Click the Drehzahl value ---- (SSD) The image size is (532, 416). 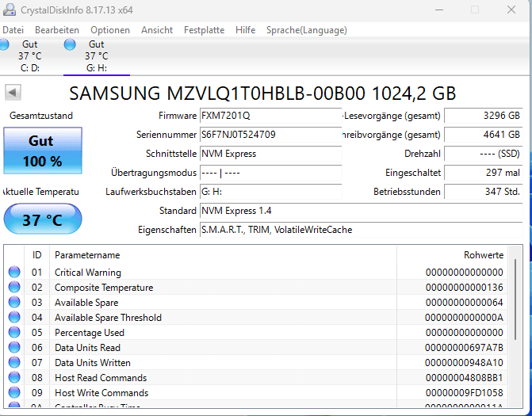coord(483,154)
